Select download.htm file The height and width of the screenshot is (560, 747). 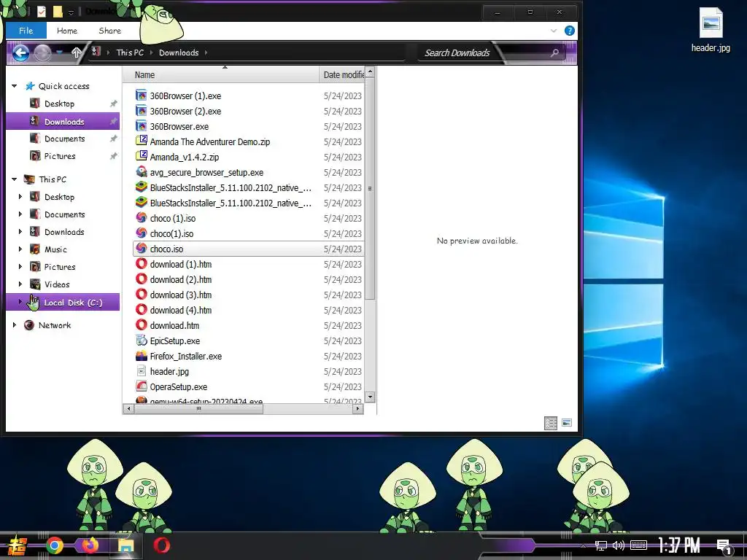click(x=174, y=325)
